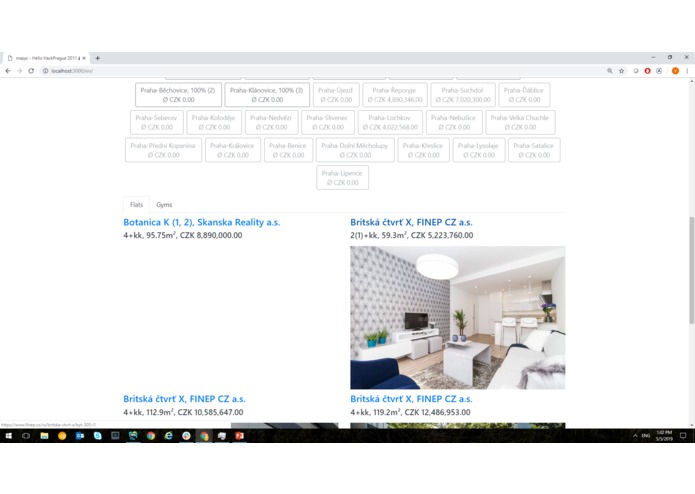Open PowerPoint from the taskbar
The image size is (695, 494).
tap(239, 436)
